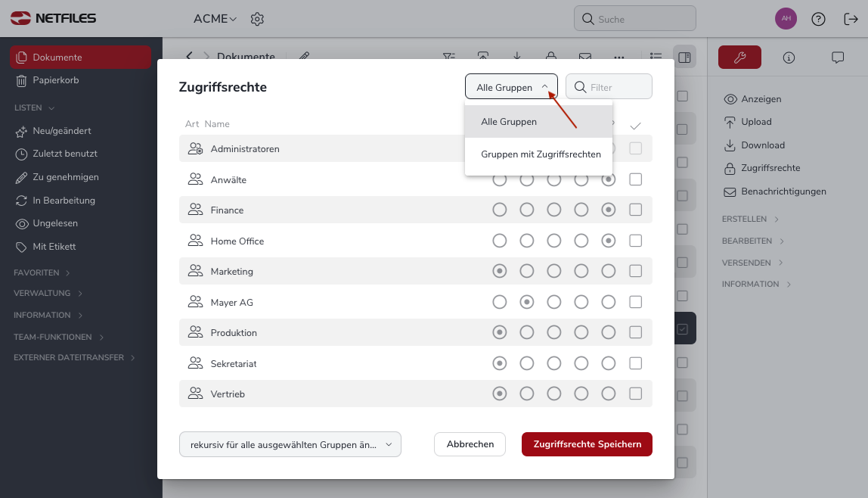Viewport: 868px width, 498px height.
Task: Click the Abbrechen button
Action: [470, 444]
